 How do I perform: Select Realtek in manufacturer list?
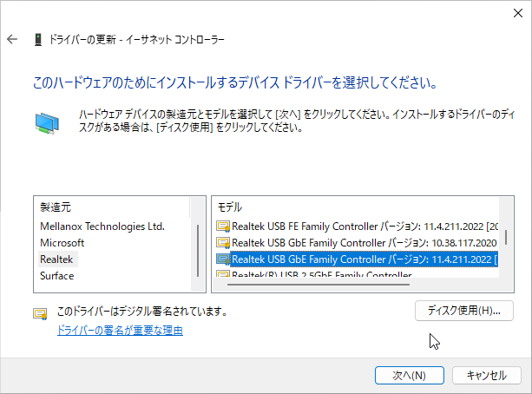pyautogui.click(x=57, y=259)
